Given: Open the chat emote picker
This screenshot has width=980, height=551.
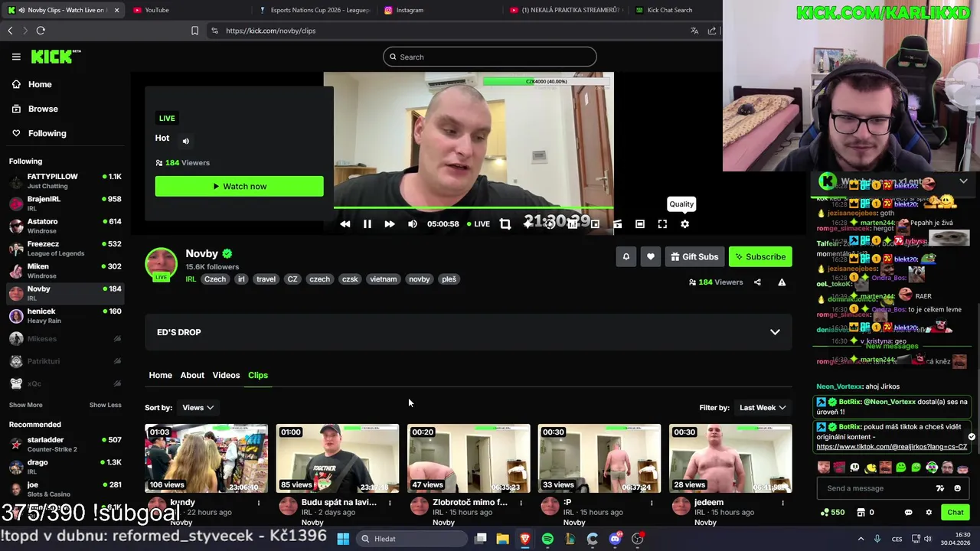Looking at the screenshot, I should click(x=957, y=488).
